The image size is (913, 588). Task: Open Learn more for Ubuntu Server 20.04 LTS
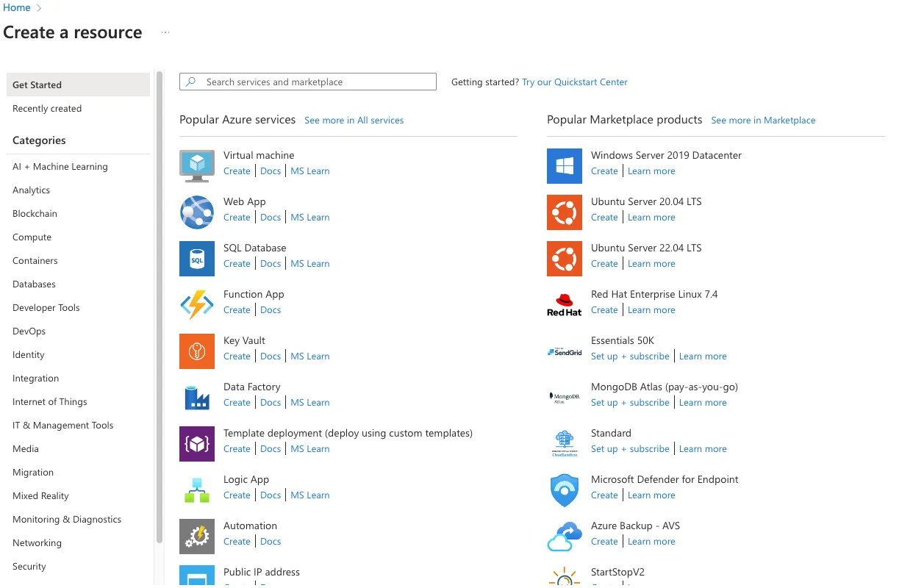651,218
